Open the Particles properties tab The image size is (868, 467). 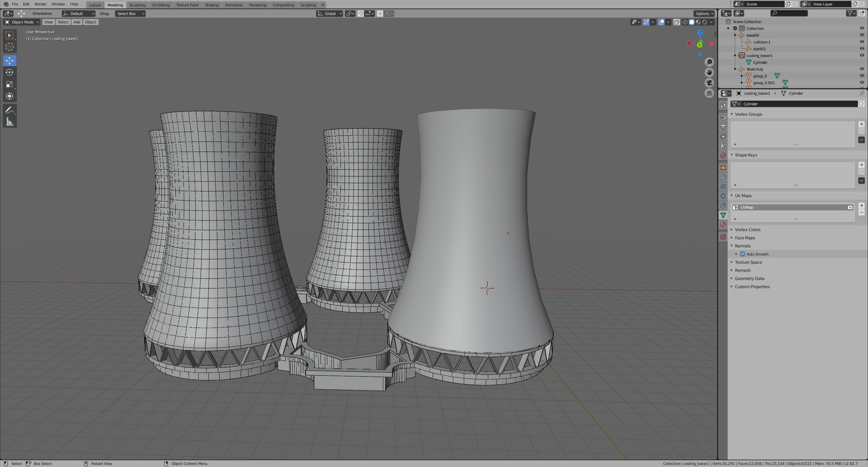coord(723,186)
